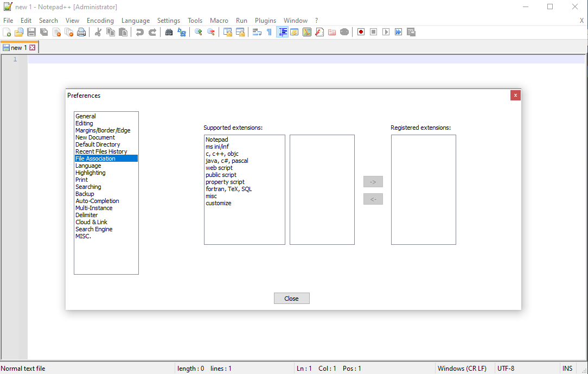588x374 pixels.
Task: Pick 'customize' in Supported extensions list
Action: click(x=219, y=203)
